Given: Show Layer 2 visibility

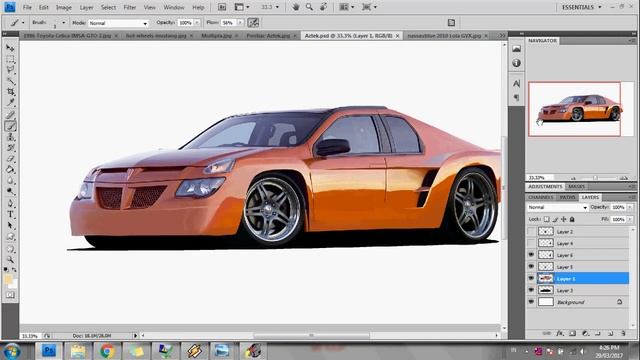Looking at the screenshot, I should click(x=531, y=231).
